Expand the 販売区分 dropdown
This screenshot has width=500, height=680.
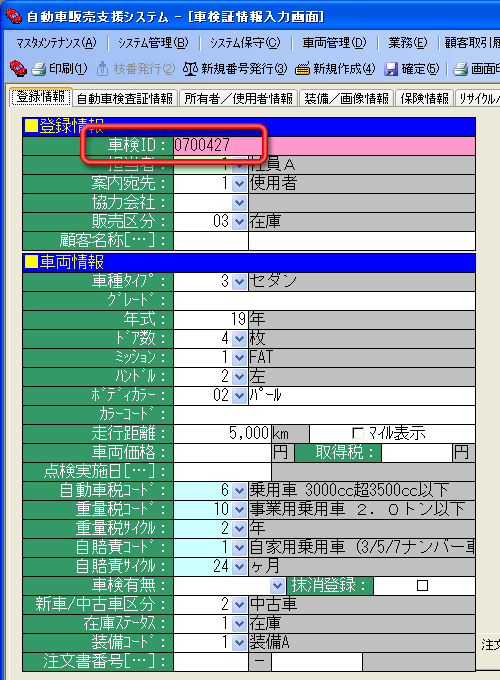239,222
